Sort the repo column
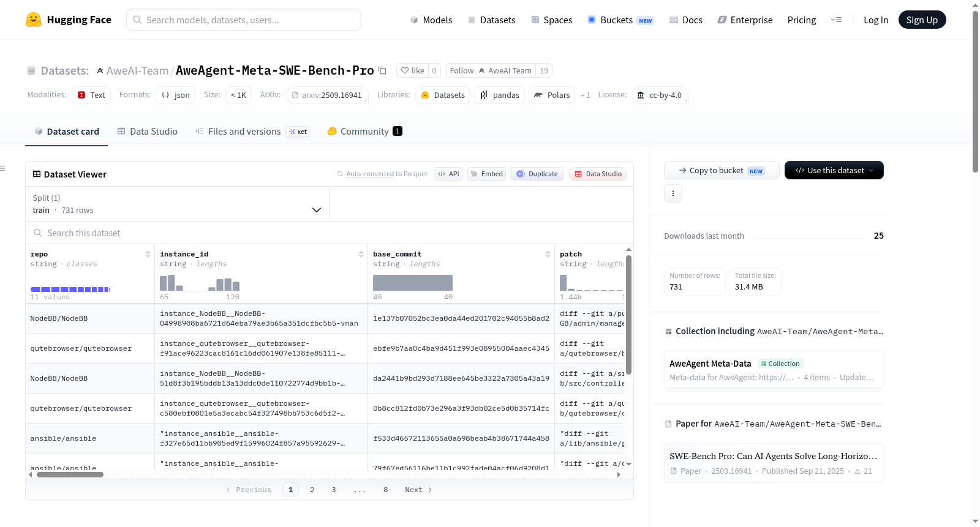The image size is (980, 527). tap(148, 254)
